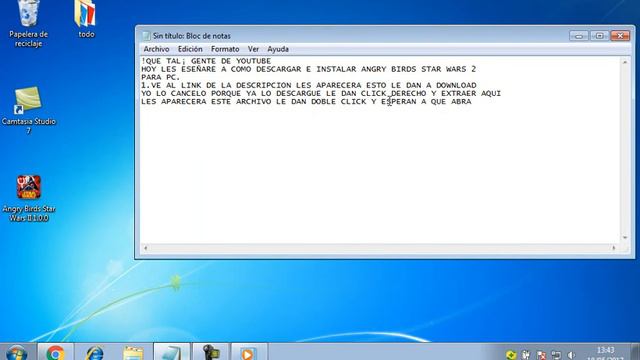Open the media player taskbar icon
The height and width of the screenshot is (360, 640).
click(x=249, y=352)
